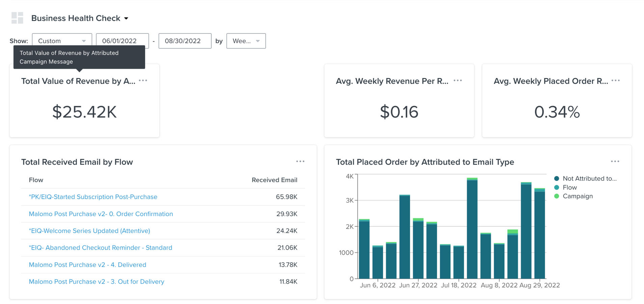This screenshot has width=644, height=304.
Task: Open Avg. Weekly Revenue card options menu
Action: point(457,81)
